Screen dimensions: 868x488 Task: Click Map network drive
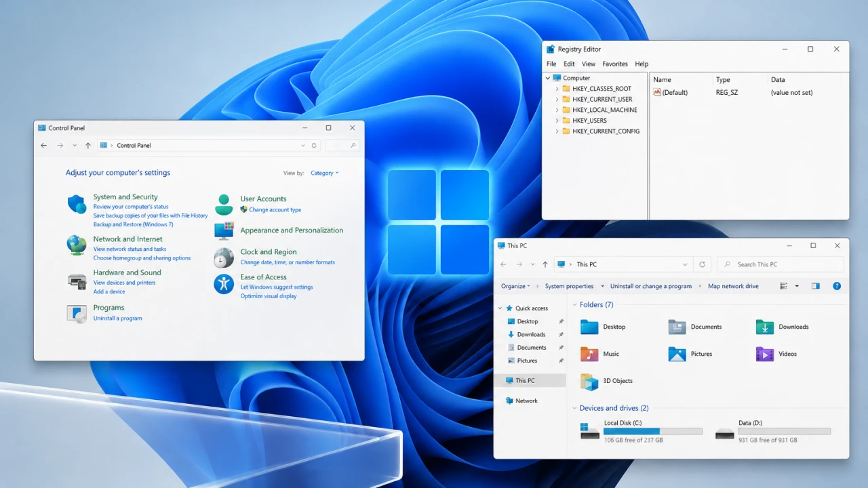tap(733, 286)
